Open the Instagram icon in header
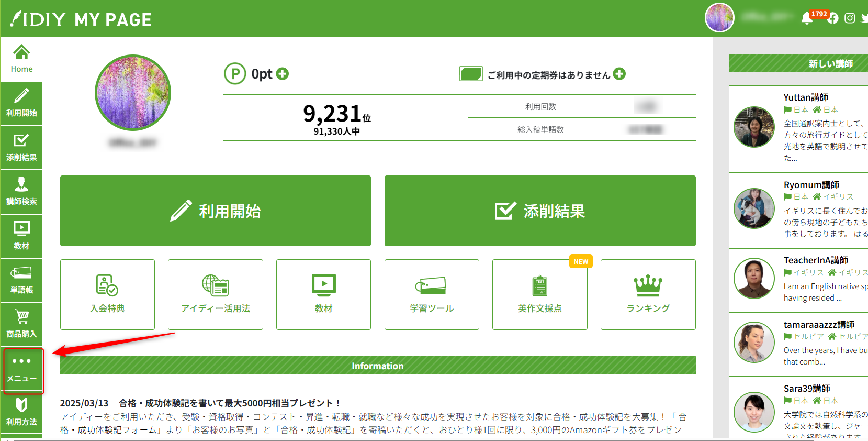Viewport: 868px width, 441px height. tap(850, 18)
